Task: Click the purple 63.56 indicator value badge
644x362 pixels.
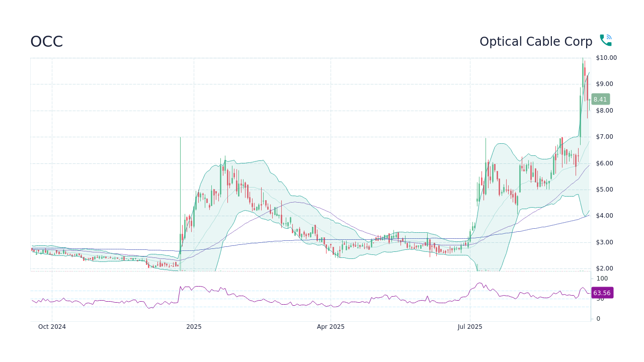Action: coord(602,293)
